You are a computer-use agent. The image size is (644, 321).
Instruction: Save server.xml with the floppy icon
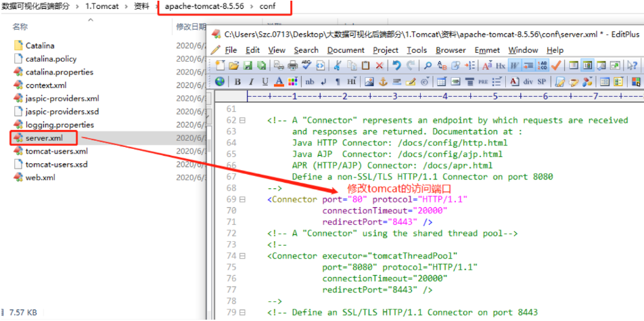[248, 65]
